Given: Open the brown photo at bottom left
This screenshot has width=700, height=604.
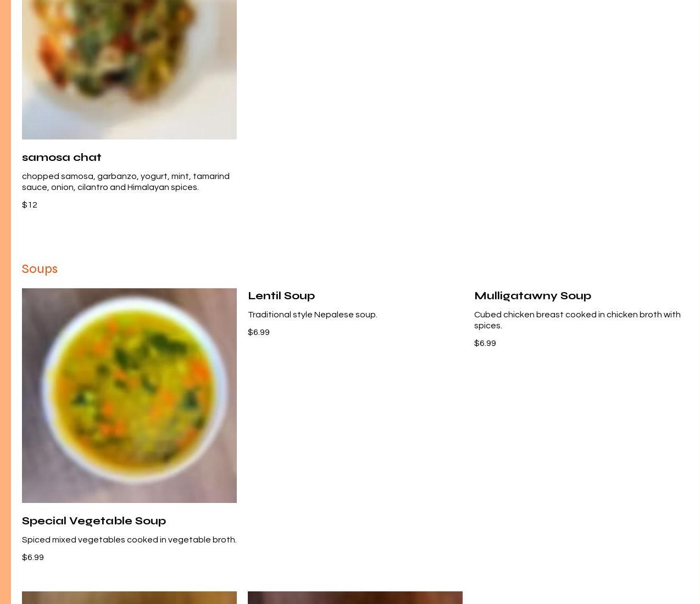Looking at the screenshot, I should click(129, 597).
